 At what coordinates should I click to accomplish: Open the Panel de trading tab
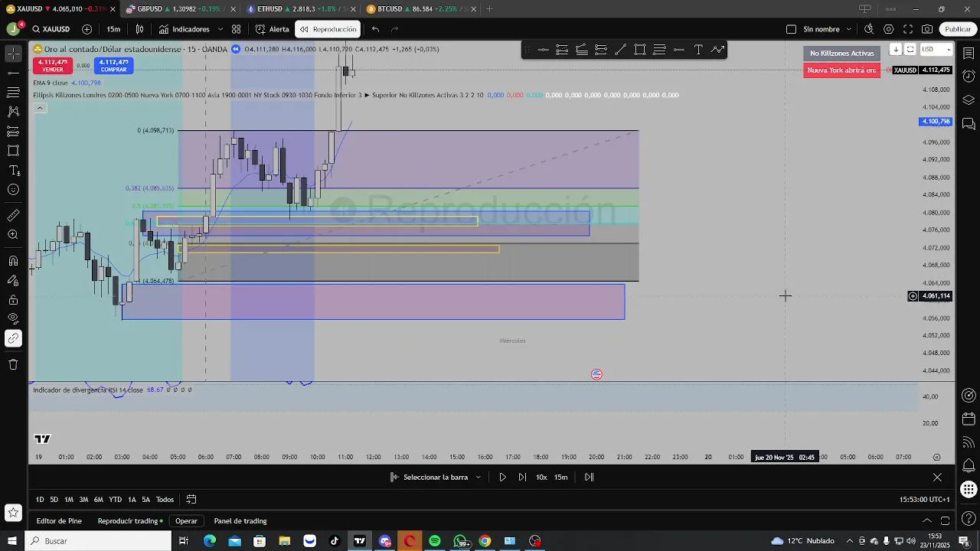click(240, 521)
